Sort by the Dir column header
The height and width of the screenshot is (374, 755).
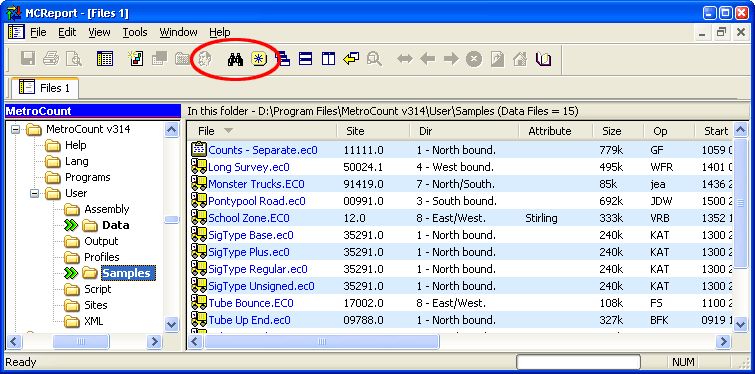click(x=464, y=131)
